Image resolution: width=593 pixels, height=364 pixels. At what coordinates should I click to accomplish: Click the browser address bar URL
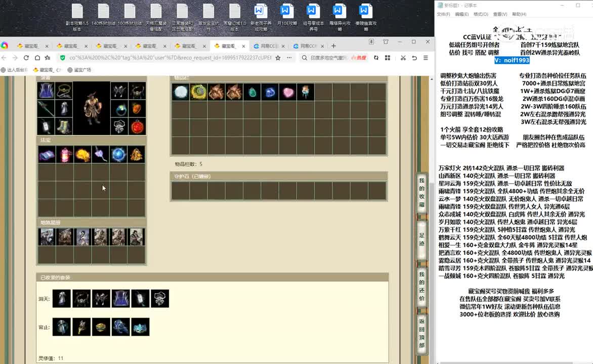click(x=170, y=58)
